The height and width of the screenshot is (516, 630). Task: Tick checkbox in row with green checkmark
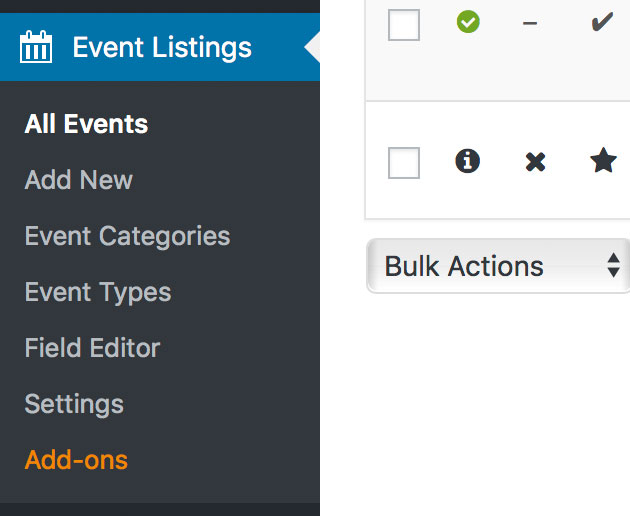404,25
